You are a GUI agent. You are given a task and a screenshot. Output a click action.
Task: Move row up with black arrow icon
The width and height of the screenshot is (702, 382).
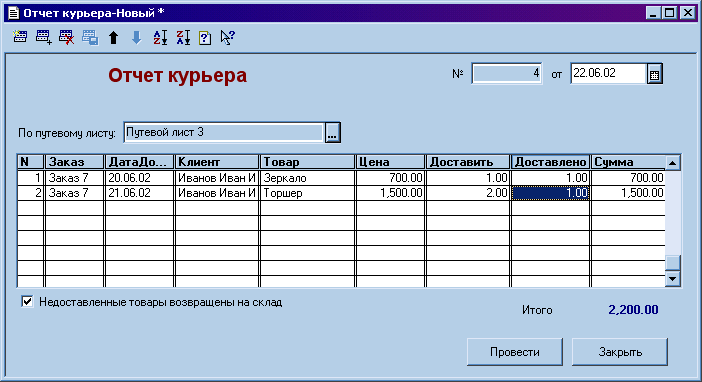tap(114, 38)
